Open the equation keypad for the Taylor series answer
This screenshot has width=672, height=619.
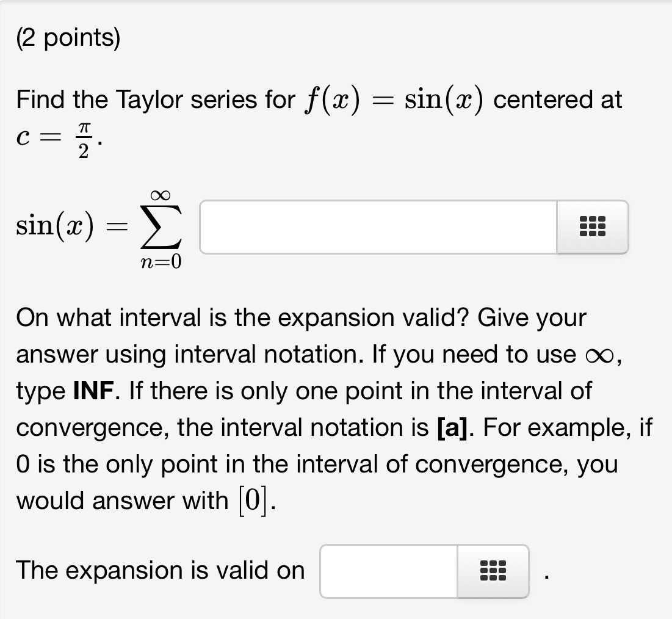pyautogui.click(x=592, y=226)
